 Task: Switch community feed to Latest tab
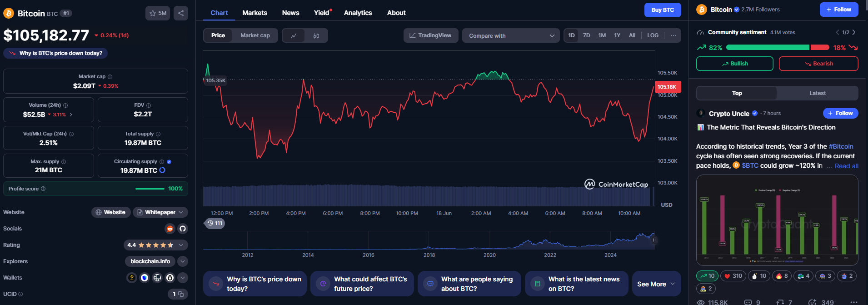coord(818,93)
